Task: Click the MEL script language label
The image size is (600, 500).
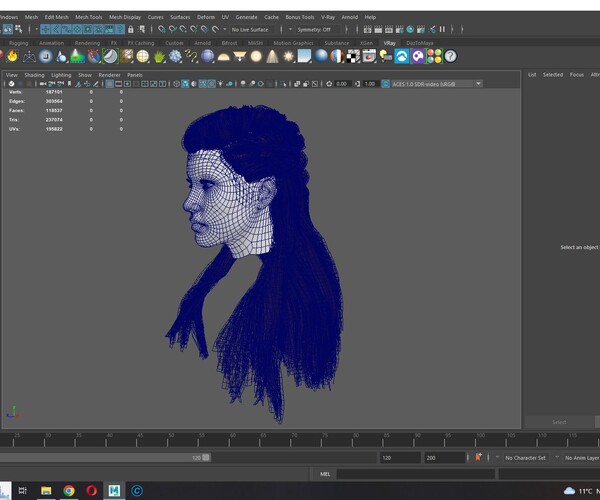Action: point(325,474)
